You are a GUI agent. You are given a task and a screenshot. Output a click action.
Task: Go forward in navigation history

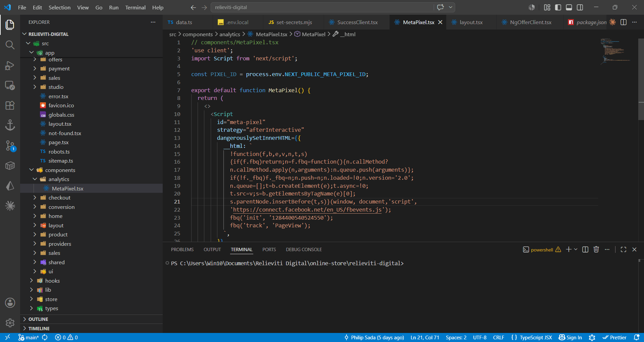point(204,7)
